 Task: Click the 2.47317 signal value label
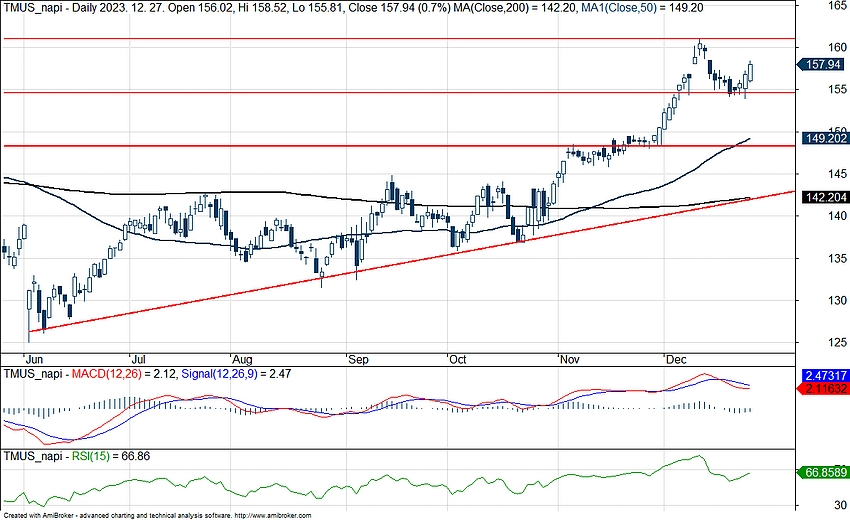click(x=824, y=376)
